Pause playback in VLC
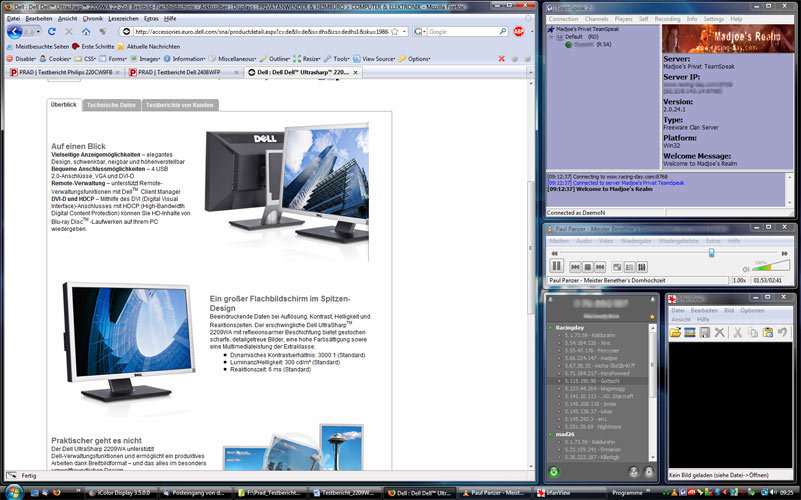Image resolution: width=801 pixels, height=500 pixels. 556,266
